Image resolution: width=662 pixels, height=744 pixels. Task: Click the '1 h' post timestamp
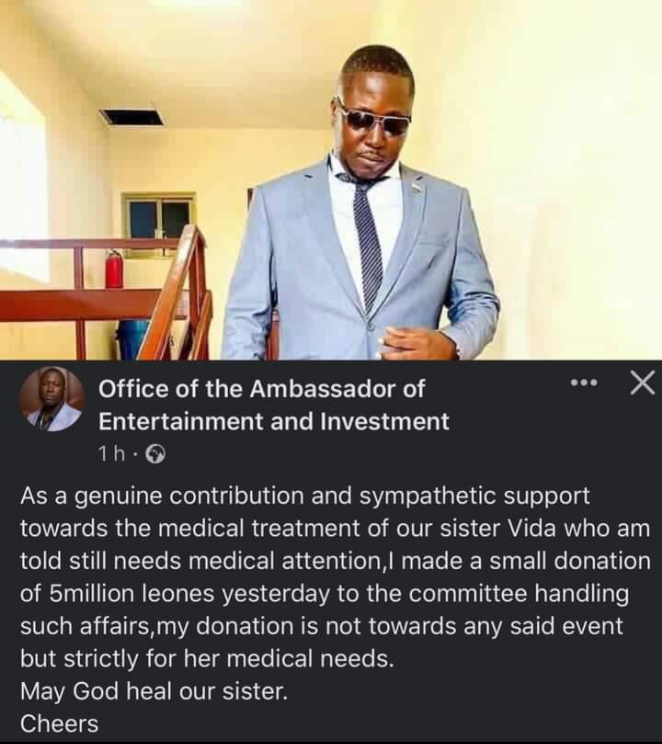click(112, 455)
